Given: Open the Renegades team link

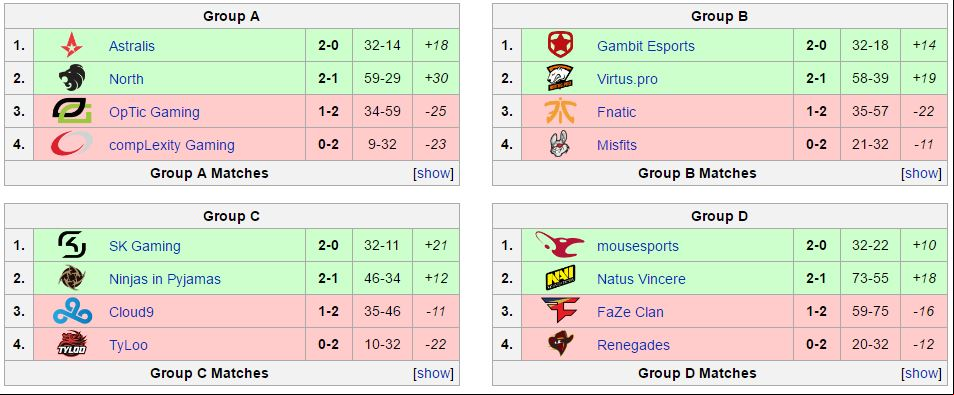Looking at the screenshot, I should pyautogui.click(x=633, y=345).
